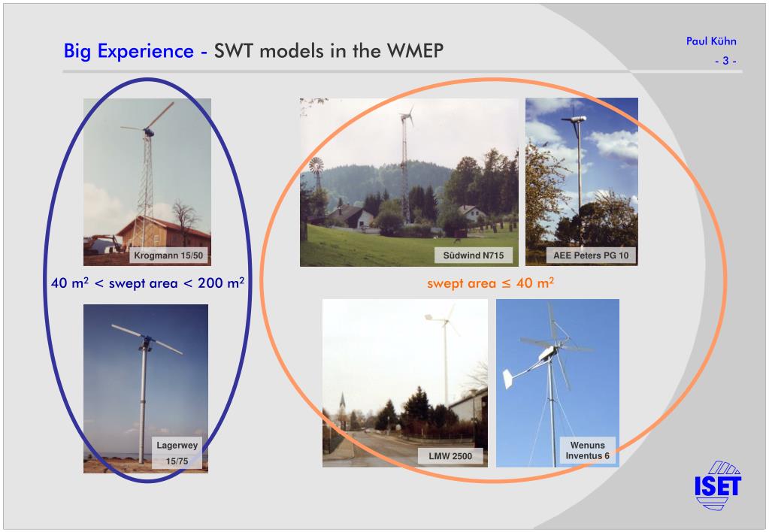Select the Lagerwey 15/75 turbine photo
Screen dimensions: 769x532
point(146,388)
